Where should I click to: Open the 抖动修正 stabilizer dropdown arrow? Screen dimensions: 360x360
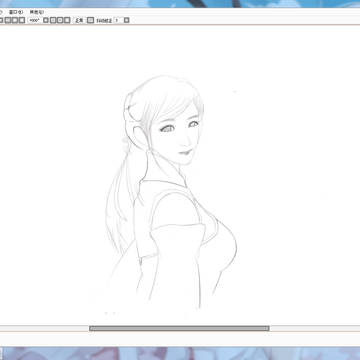(127, 20)
